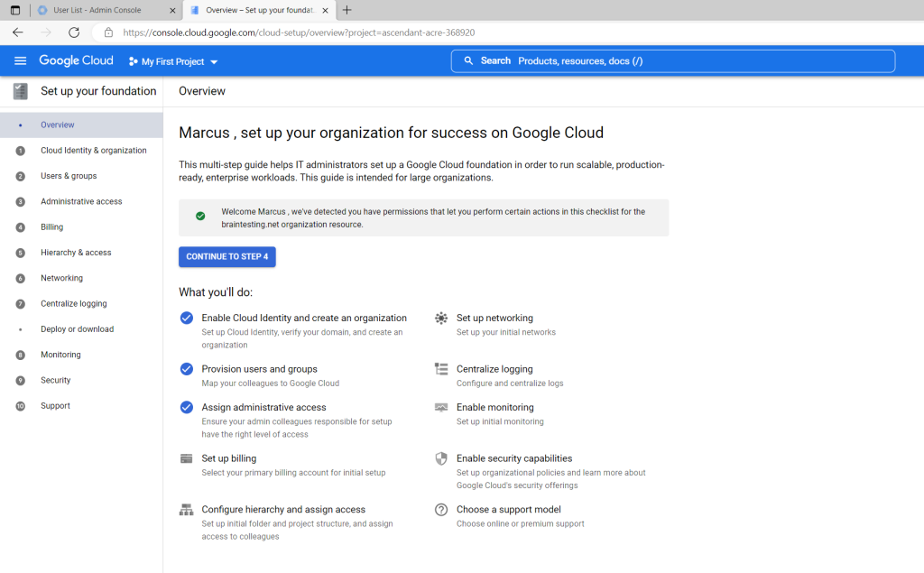Click the search magnifier icon
924x573 pixels.
coord(468,60)
